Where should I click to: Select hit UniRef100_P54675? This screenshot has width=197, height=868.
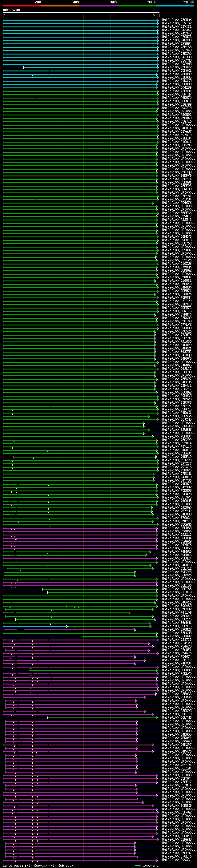[x=176, y=653]
